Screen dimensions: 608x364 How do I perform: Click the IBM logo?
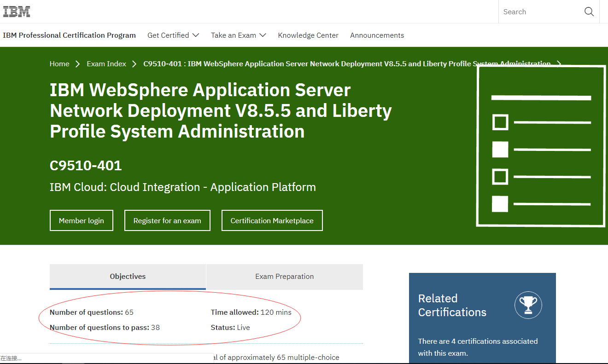17,12
